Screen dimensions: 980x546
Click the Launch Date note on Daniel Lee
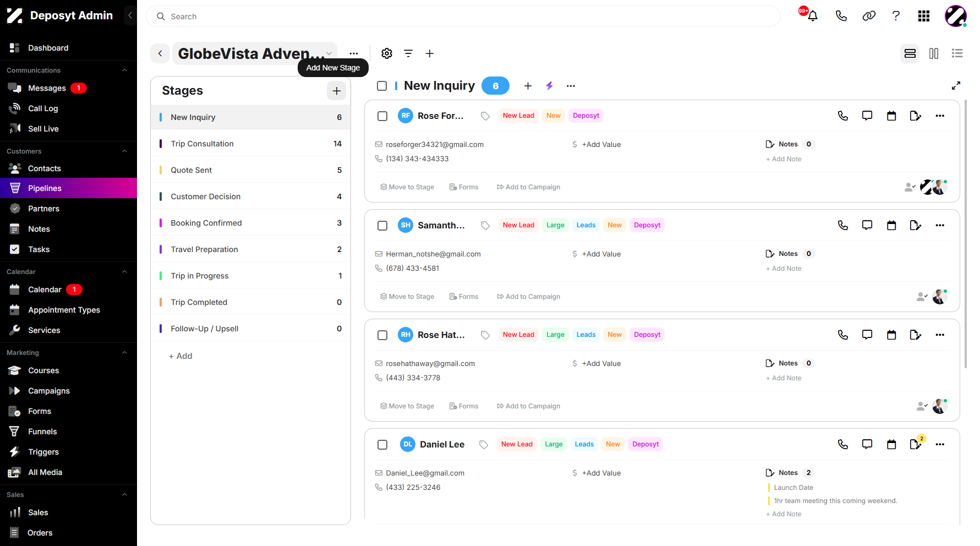coord(793,488)
